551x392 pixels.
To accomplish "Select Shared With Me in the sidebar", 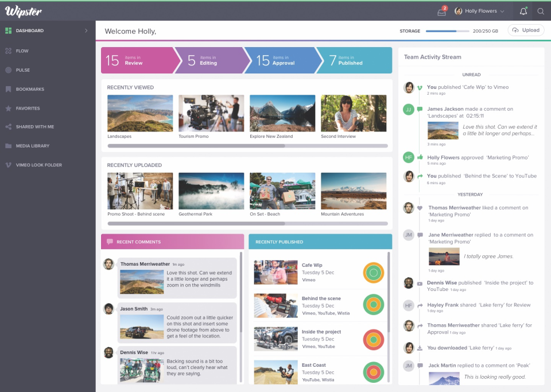I will tap(33, 127).
